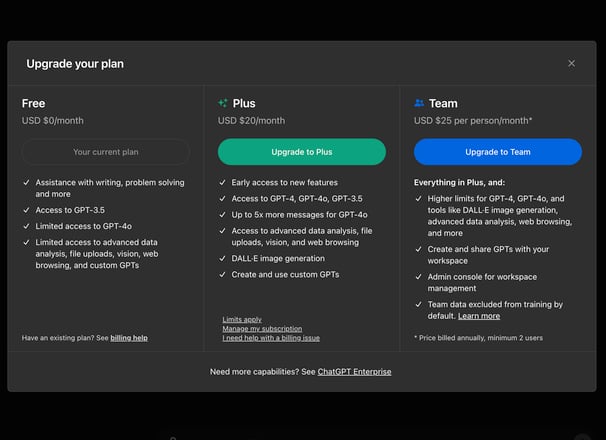Click checkmark beside Team data excluded from training

click(418, 305)
